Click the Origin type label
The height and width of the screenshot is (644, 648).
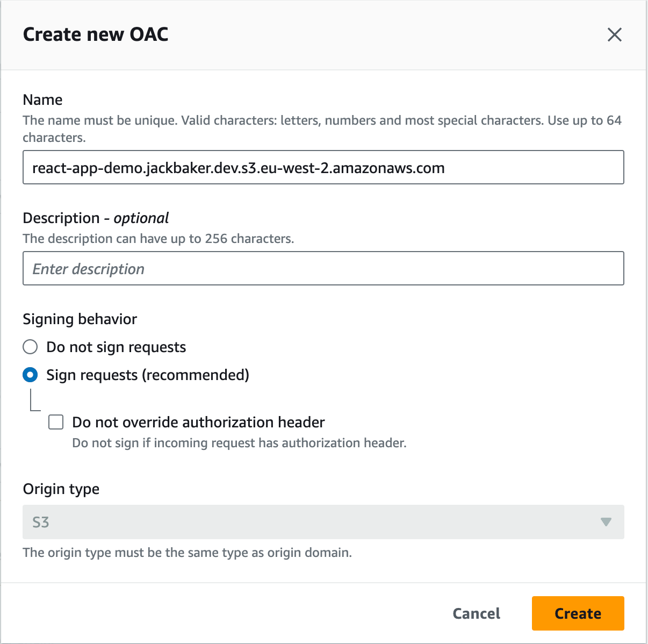61,489
